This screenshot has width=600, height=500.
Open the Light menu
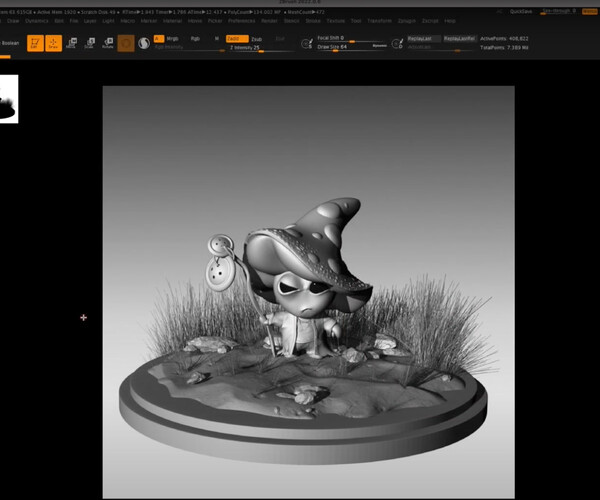[x=108, y=21]
